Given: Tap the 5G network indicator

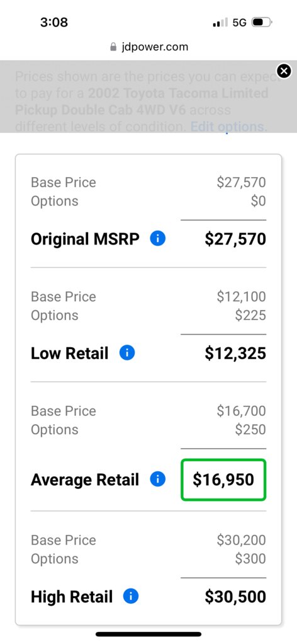Looking at the screenshot, I should [240, 23].
